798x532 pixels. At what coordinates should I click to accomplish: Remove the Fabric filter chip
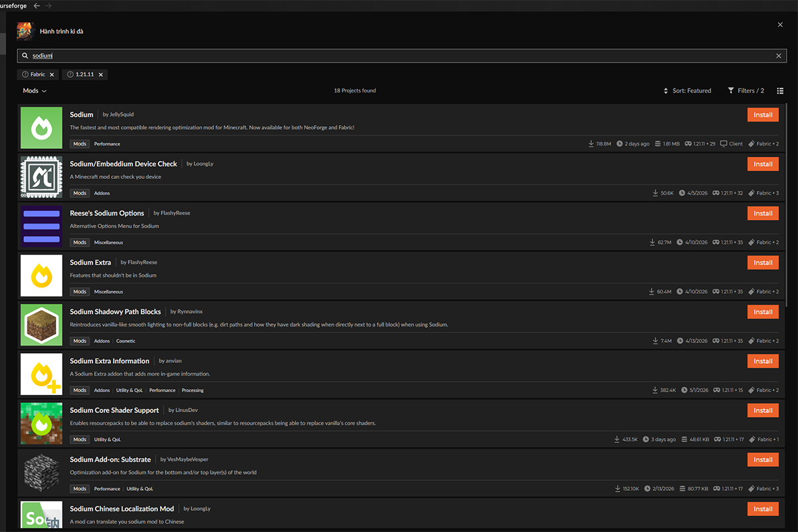(52, 74)
